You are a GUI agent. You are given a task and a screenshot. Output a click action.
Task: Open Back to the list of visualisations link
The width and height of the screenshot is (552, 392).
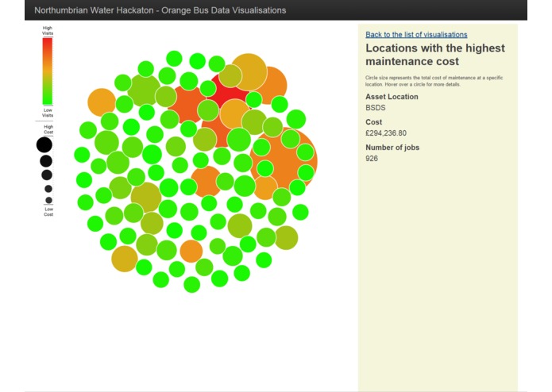[x=416, y=34]
